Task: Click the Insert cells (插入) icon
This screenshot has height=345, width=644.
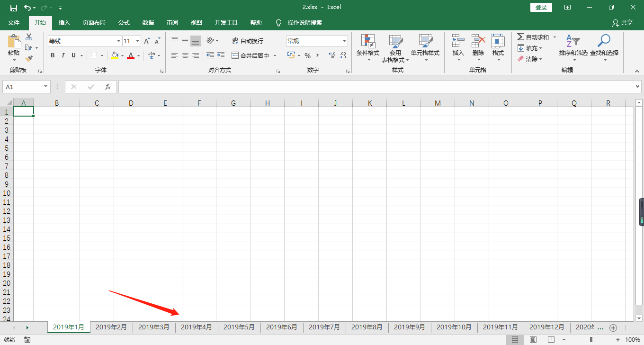Action: click(x=458, y=41)
